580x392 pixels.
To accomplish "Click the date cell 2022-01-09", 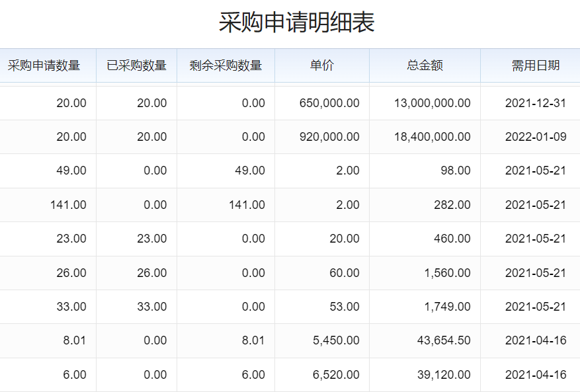I will click(x=535, y=137).
